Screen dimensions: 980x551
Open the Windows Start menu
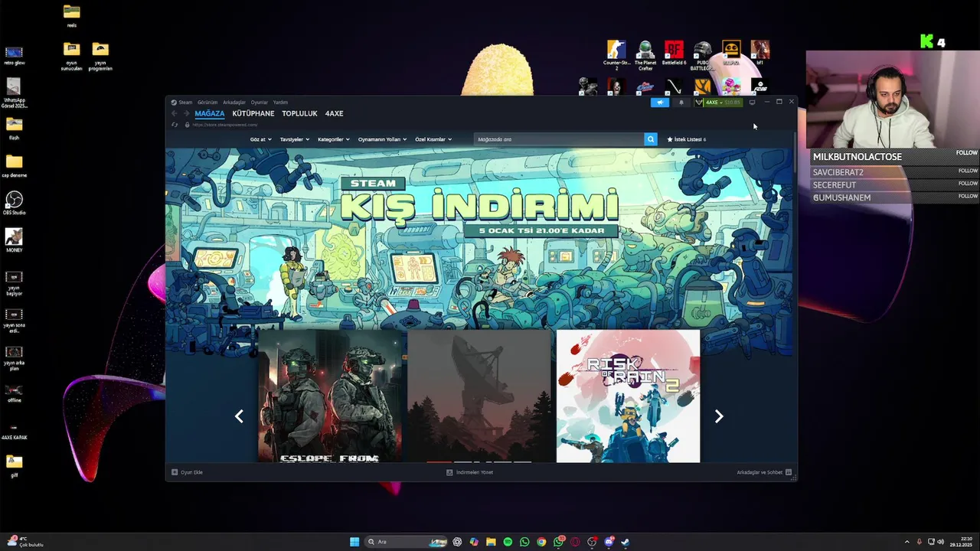point(354,542)
